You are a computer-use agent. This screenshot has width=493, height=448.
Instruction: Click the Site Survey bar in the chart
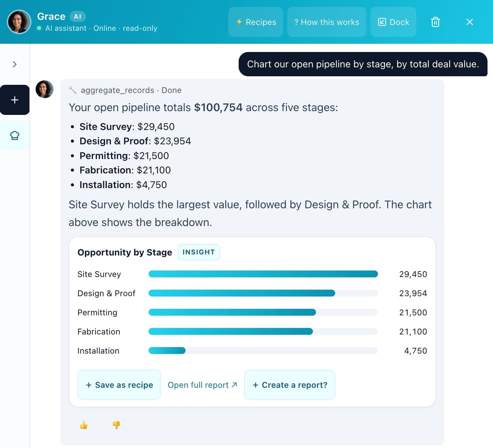pyautogui.click(x=263, y=274)
